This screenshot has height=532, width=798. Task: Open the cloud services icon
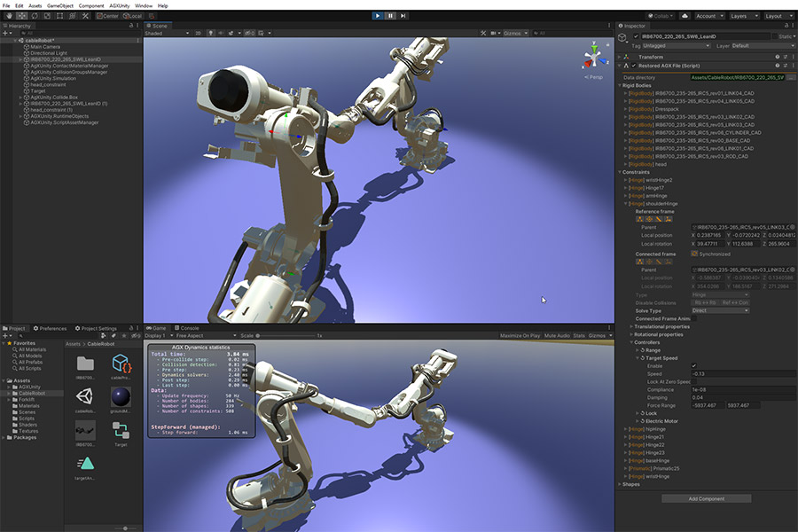685,16
